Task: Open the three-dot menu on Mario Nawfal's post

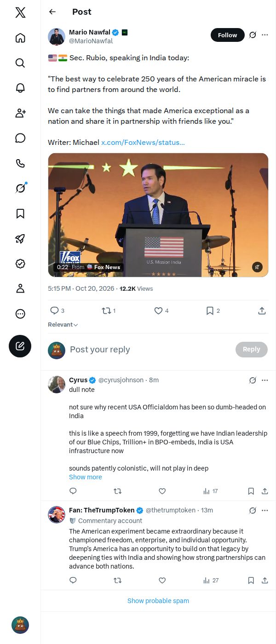Action: pyautogui.click(x=265, y=35)
